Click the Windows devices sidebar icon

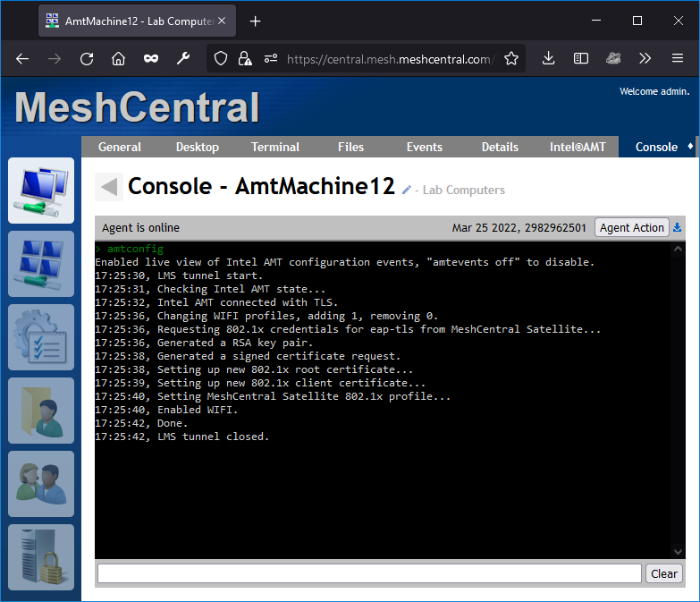pos(41,264)
